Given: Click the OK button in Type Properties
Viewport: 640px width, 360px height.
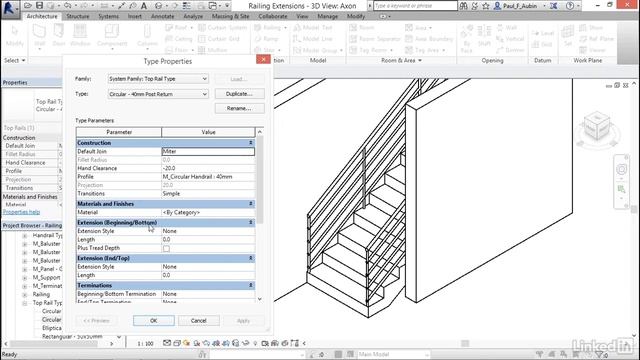Looking at the screenshot, I should 153,321.
